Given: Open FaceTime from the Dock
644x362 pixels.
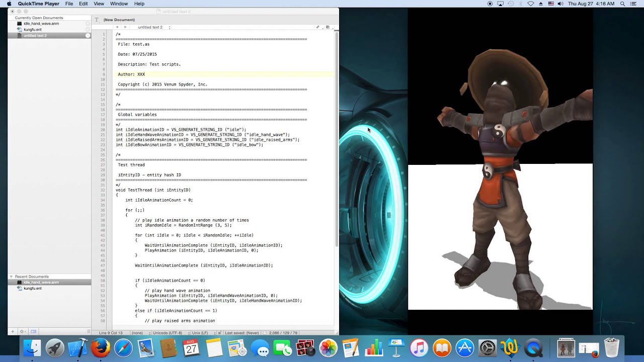Looking at the screenshot, I should (283, 348).
